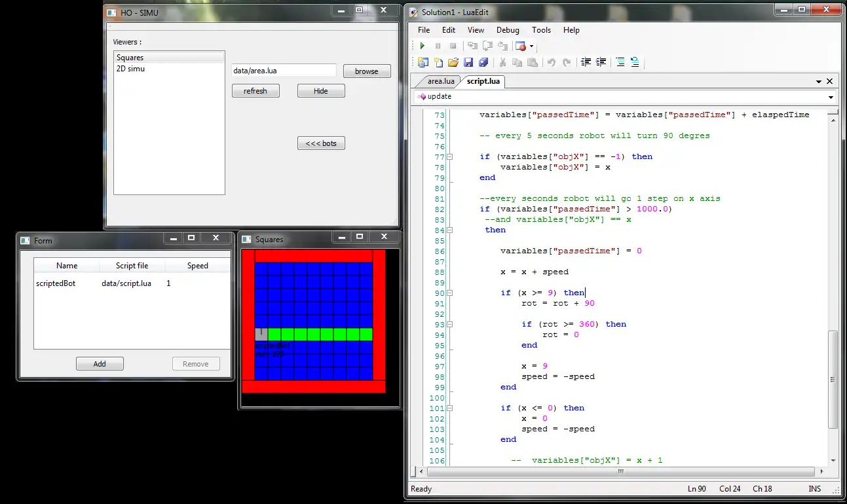Collapse the code fold at line 90
Image resolution: width=847 pixels, height=504 pixels.
pyautogui.click(x=450, y=293)
